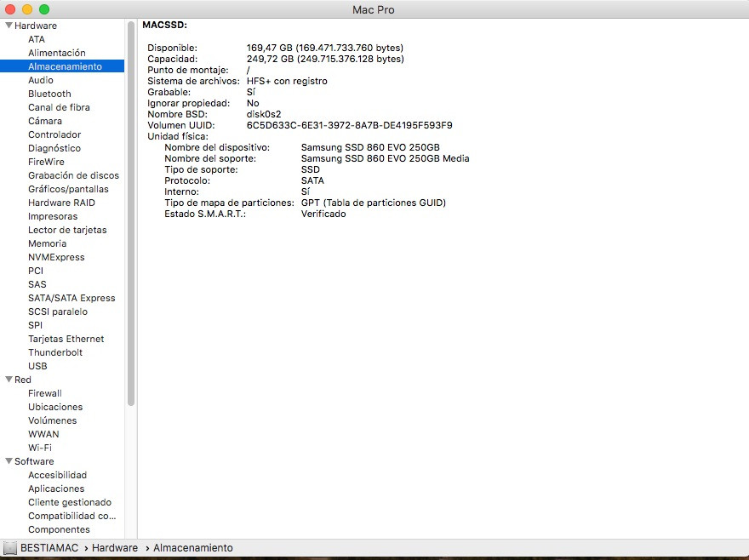Click Almacenamiento in the bottom path bar
The image size is (749, 560).
(x=192, y=548)
